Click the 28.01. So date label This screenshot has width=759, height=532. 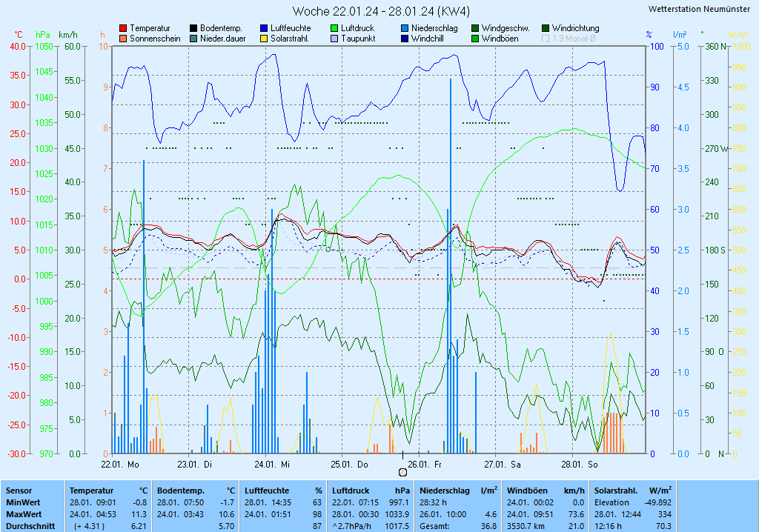[x=580, y=465]
